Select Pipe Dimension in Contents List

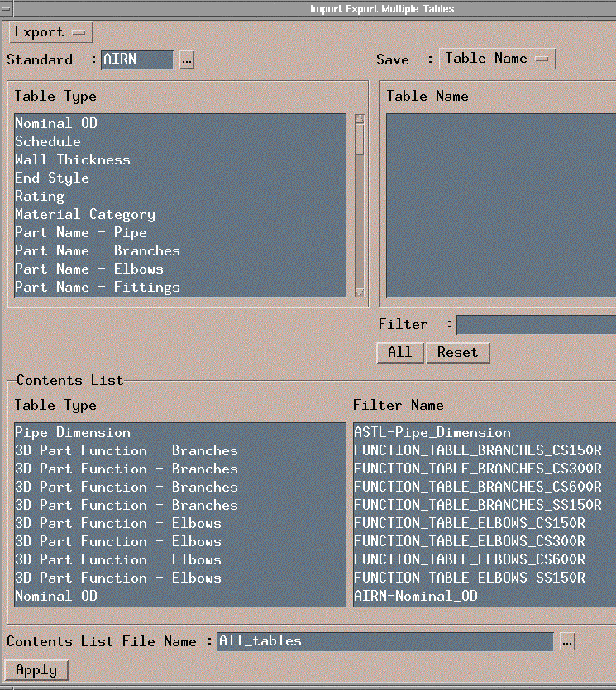[x=73, y=432]
